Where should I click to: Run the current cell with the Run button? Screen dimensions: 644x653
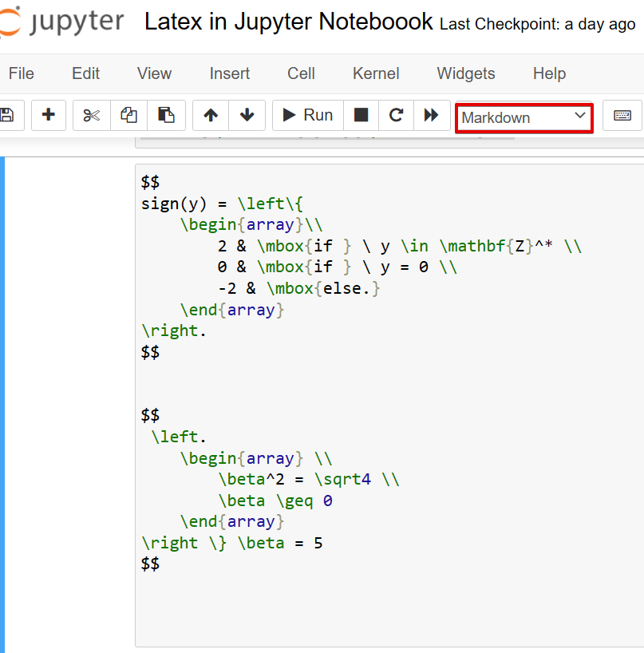click(x=307, y=115)
